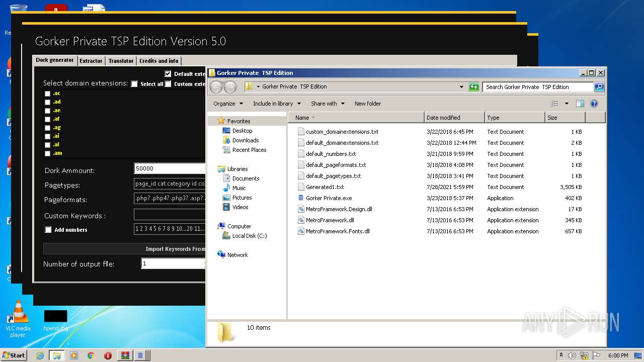Image resolution: width=644 pixels, height=362 pixels.
Task: Switch to the Translator tab
Action: coord(121,61)
